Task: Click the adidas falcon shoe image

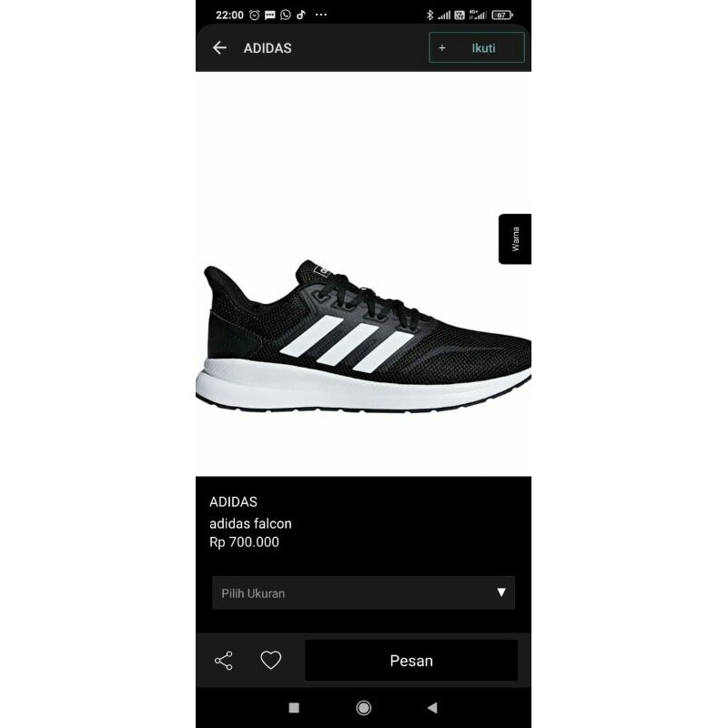Action: click(x=363, y=336)
